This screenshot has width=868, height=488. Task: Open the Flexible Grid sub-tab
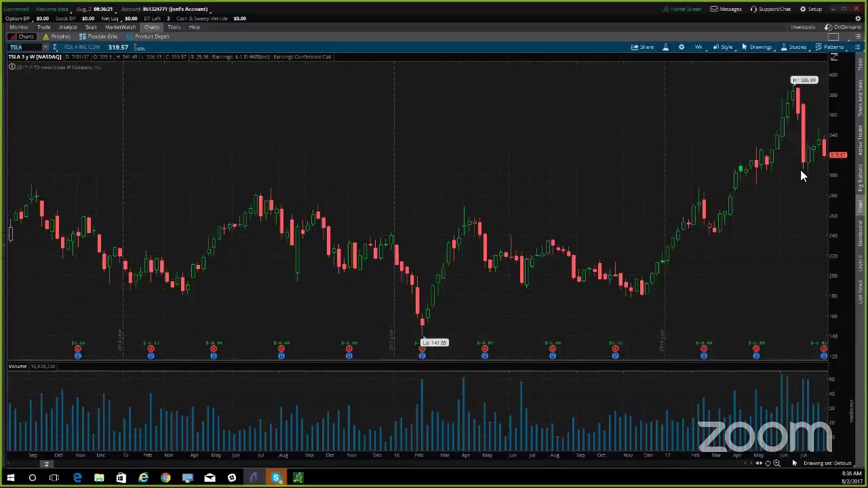(98, 37)
